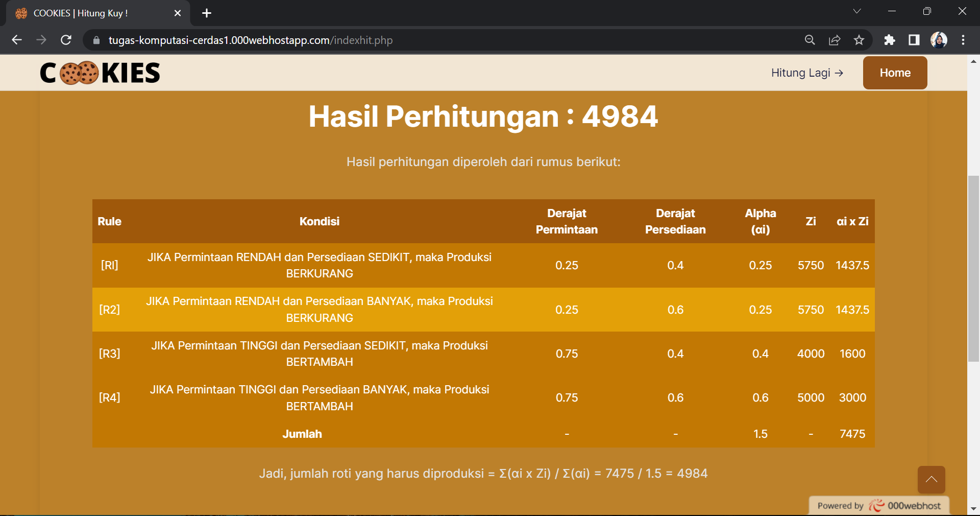
Task: Click the R3 condition text TINGGI dan SEDIKIT
Action: (320, 354)
